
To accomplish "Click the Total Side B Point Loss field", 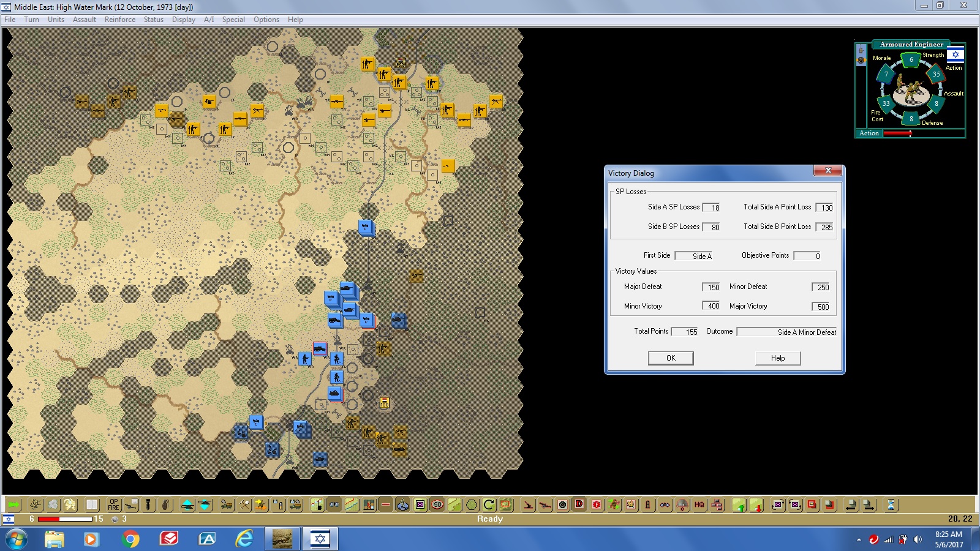I will coord(825,227).
